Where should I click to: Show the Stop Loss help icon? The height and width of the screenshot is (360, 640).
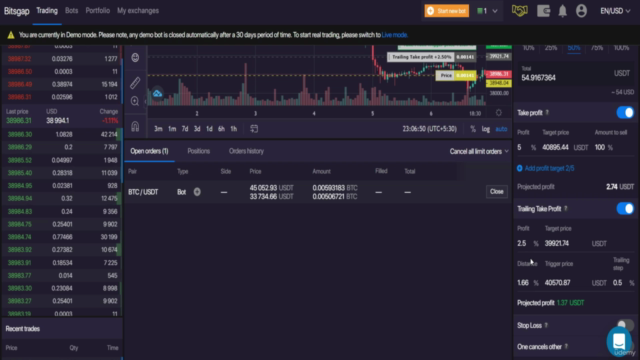tap(546, 325)
